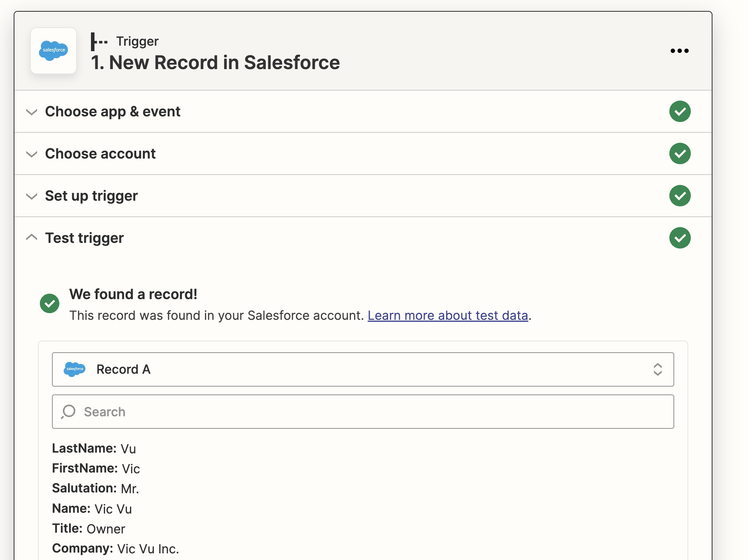The height and width of the screenshot is (560, 748).
Task: Click the Salesforce icon in Record A selector
Action: click(x=74, y=369)
